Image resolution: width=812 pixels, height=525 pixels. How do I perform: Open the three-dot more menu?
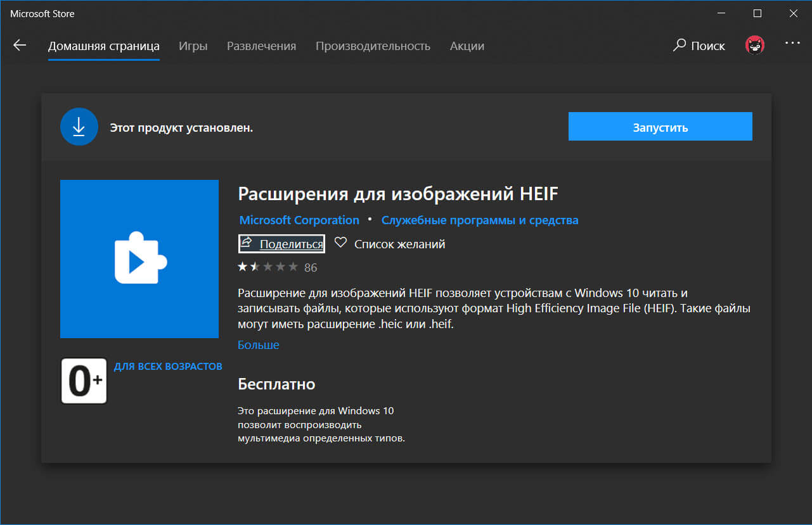pos(793,43)
